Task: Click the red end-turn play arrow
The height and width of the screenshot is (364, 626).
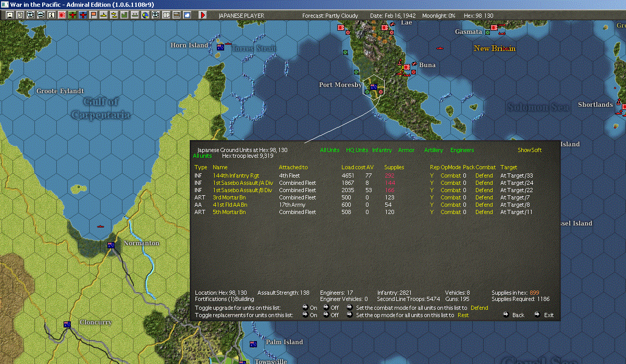Action: click(203, 15)
